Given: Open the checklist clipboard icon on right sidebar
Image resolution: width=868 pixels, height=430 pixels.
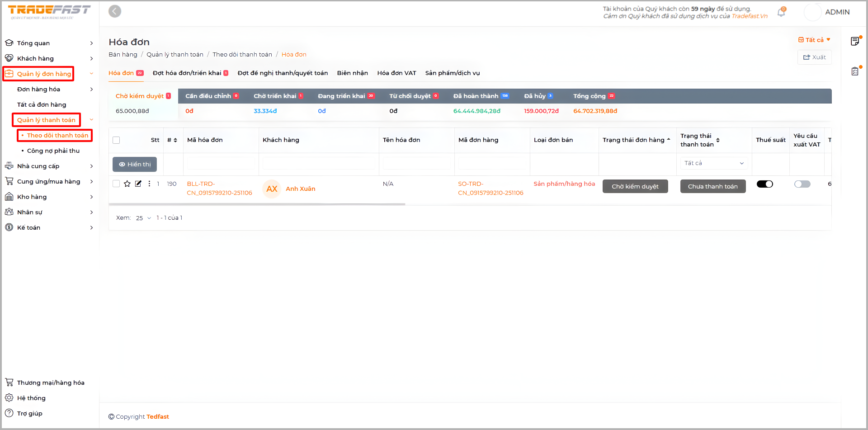Looking at the screenshot, I should [855, 71].
